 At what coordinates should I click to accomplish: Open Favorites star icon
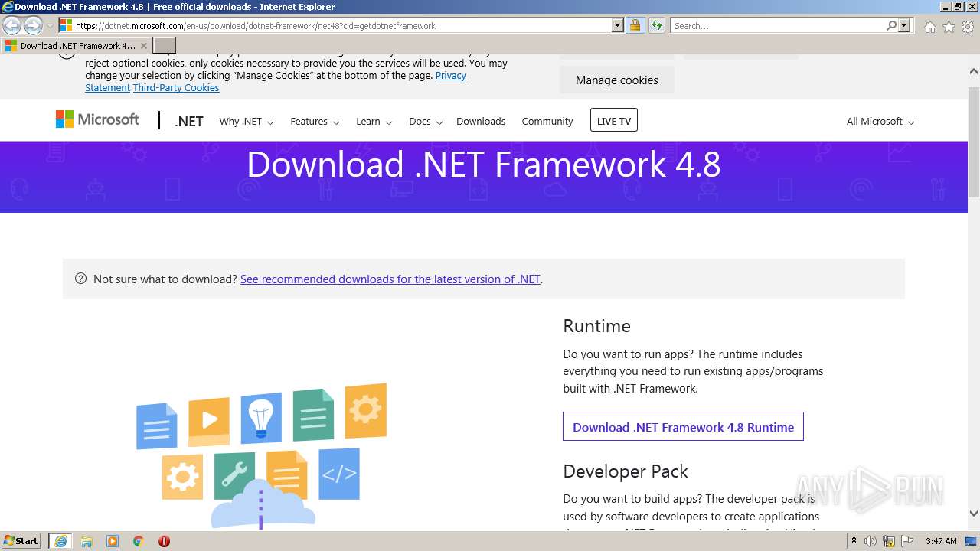tap(949, 27)
